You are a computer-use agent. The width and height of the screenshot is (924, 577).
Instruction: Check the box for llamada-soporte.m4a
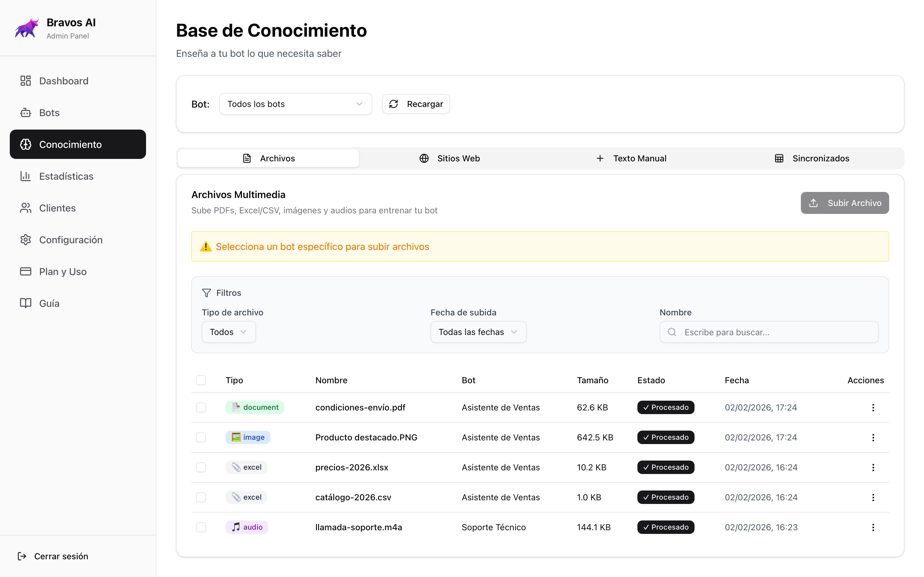coord(201,527)
